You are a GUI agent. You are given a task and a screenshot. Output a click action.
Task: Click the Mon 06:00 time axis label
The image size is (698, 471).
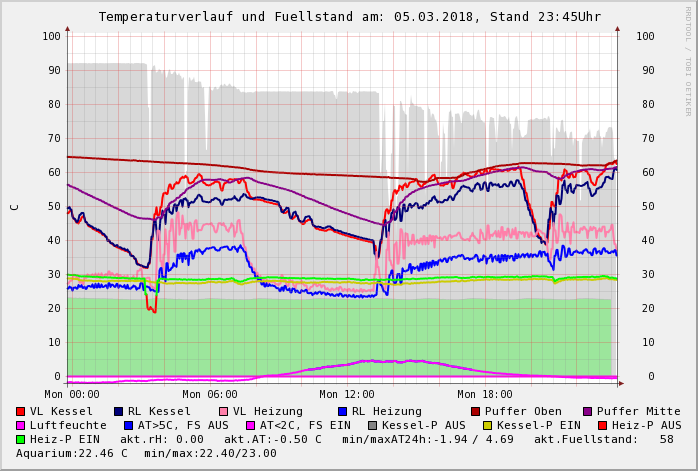tap(210, 394)
